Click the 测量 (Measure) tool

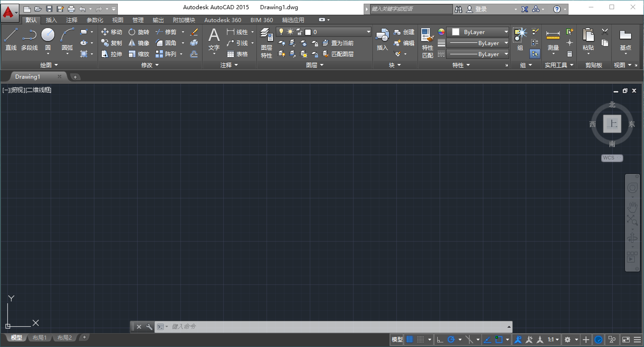pos(553,37)
